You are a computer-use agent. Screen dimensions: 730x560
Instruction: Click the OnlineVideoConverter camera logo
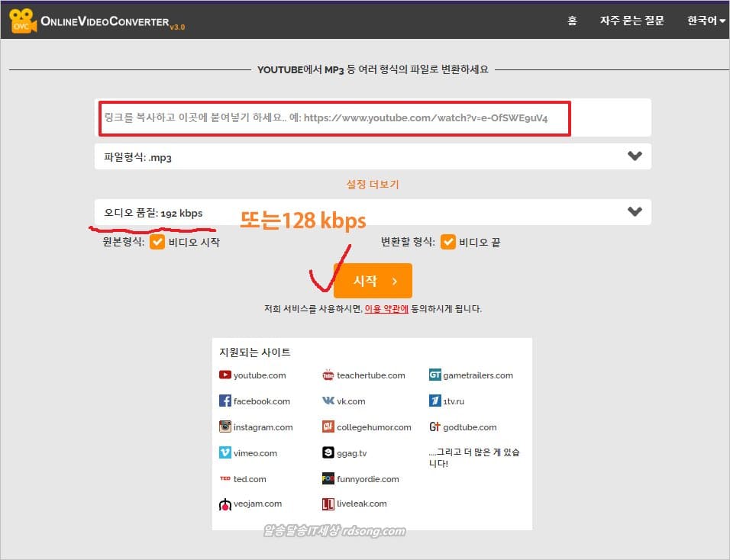tap(22, 21)
